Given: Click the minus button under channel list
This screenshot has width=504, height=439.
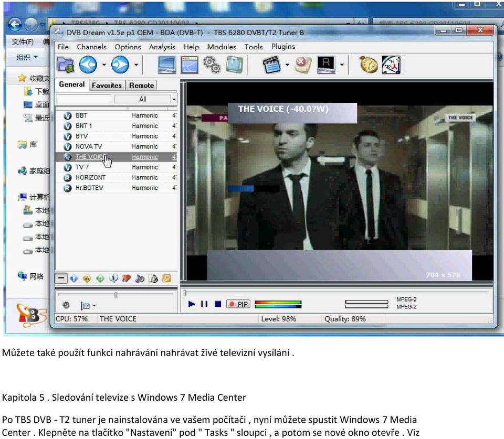Looking at the screenshot, I should pos(61,279).
